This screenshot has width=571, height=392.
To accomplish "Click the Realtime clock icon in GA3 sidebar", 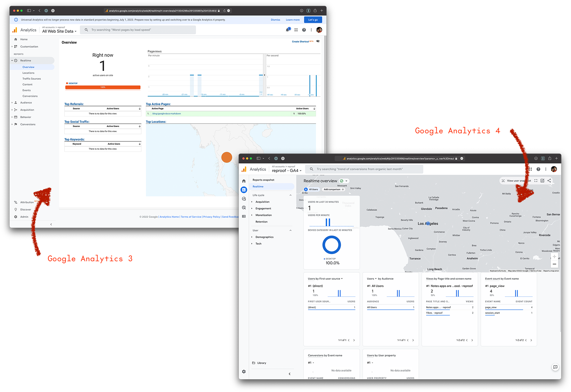I will click(x=16, y=61).
